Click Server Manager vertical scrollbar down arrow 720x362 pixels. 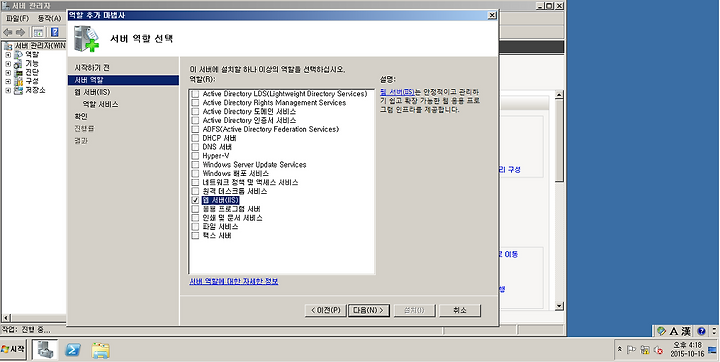tap(559, 305)
